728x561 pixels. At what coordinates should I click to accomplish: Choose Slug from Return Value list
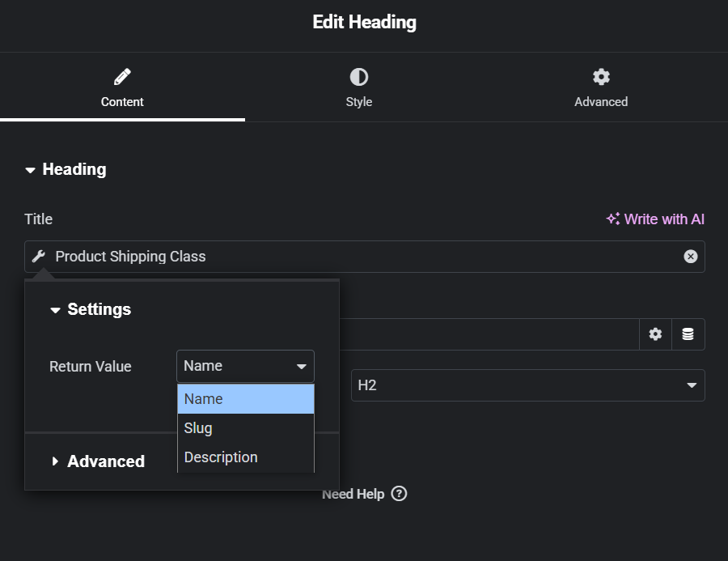[x=246, y=427]
